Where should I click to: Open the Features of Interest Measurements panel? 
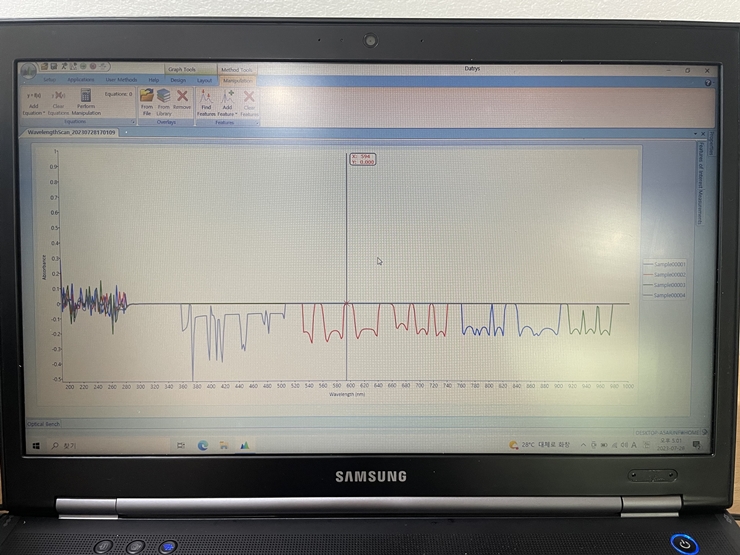[x=699, y=178]
